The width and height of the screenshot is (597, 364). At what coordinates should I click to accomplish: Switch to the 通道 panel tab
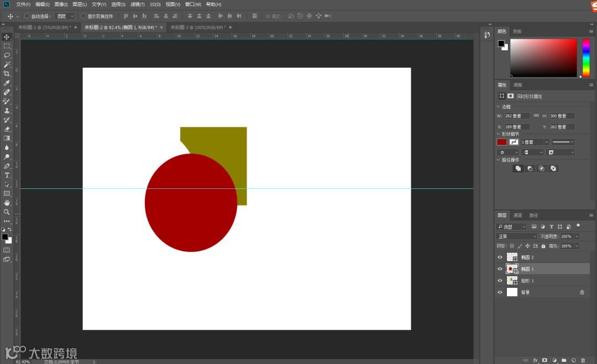pos(517,215)
